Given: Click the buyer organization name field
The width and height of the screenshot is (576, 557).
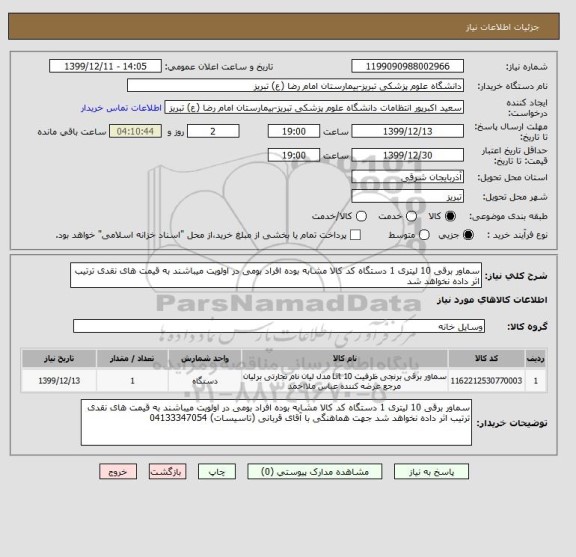Looking at the screenshot, I should coord(295,86).
